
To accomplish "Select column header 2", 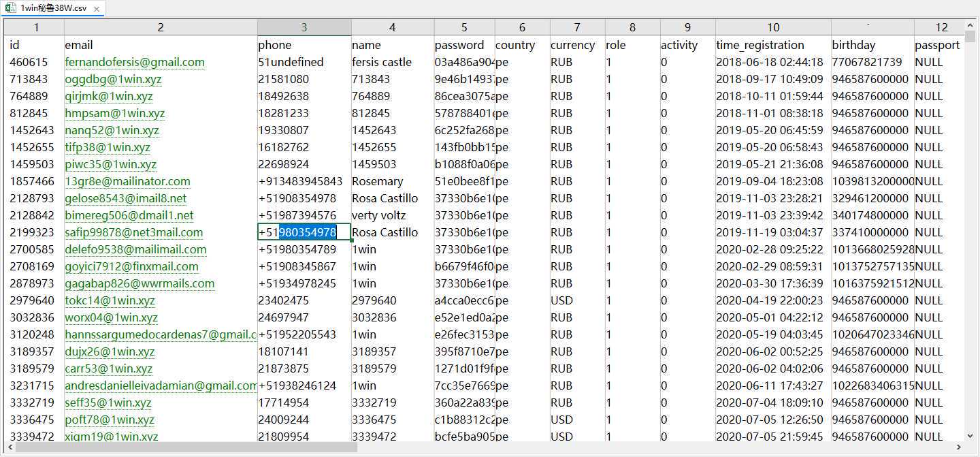I will [x=161, y=27].
